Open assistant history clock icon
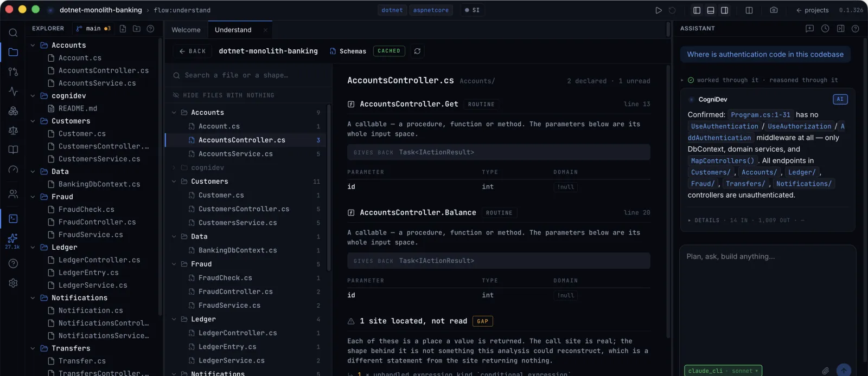This screenshot has width=868, height=376. point(825,29)
